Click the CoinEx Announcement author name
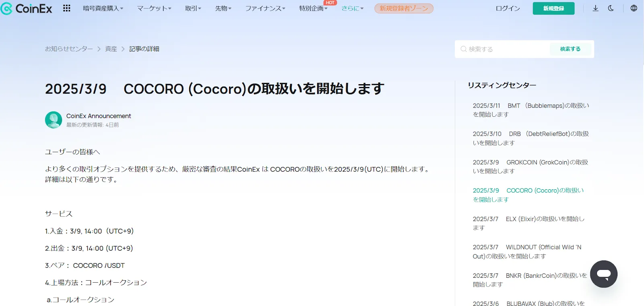The width and height of the screenshot is (644, 306). (x=99, y=116)
